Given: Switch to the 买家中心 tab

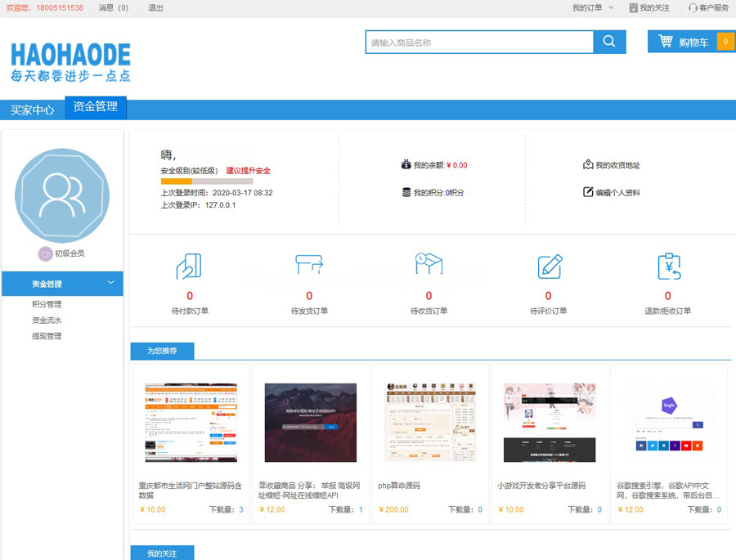Looking at the screenshot, I should coord(33,110).
